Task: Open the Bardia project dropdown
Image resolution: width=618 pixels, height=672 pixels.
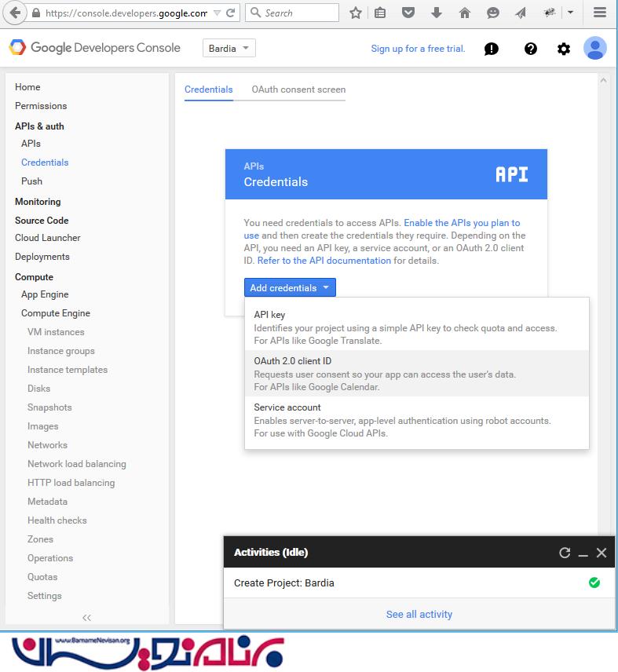Action: pyautogui.click(x=229, y=48)
